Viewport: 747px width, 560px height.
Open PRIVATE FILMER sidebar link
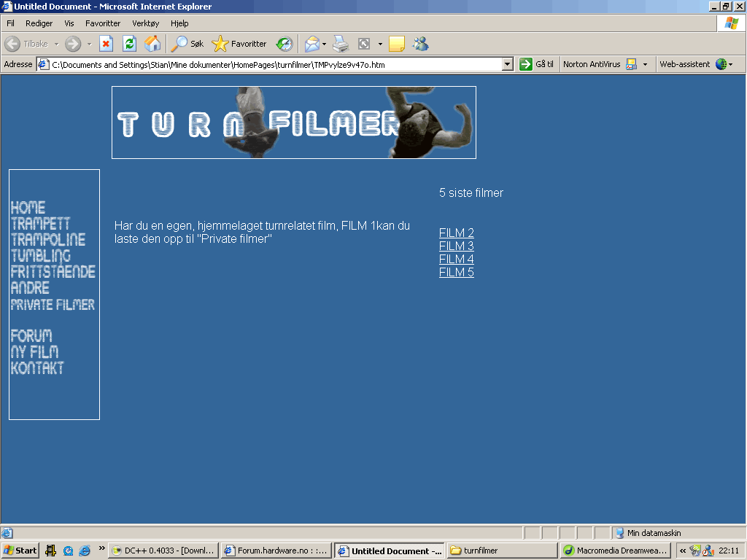click(53, 305)
